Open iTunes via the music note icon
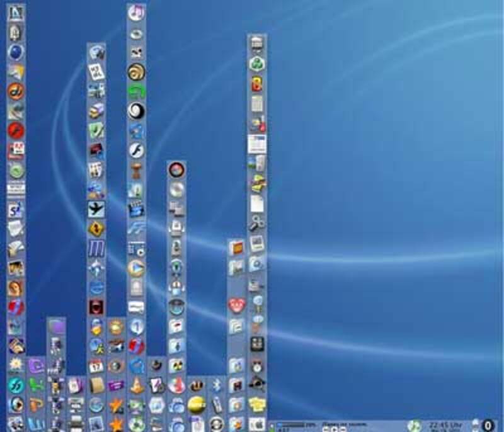Image resolution: width=504 pixels, height=432 pixels. click(x=136, y=13)
